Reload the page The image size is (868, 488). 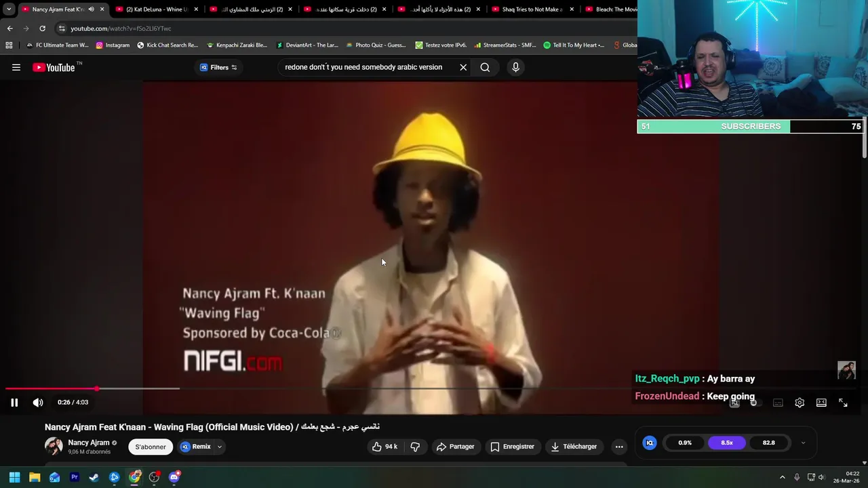[x=42, y=28]
